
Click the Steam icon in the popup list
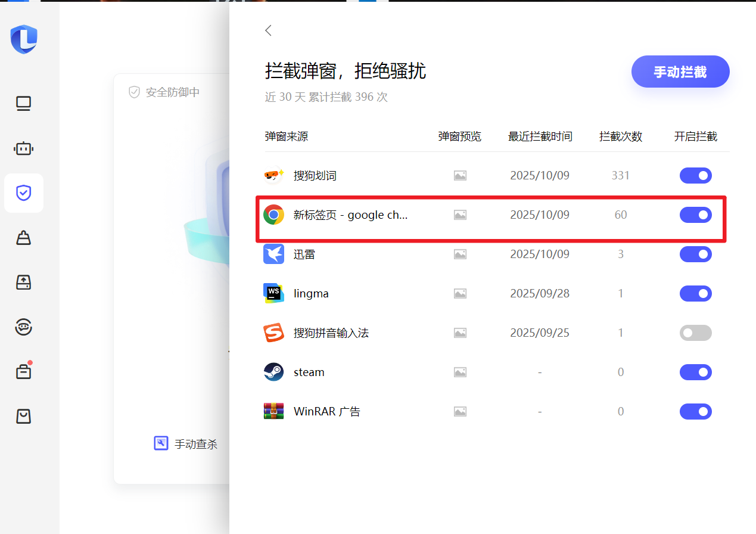pyautogui.click(x=273, y=372)
